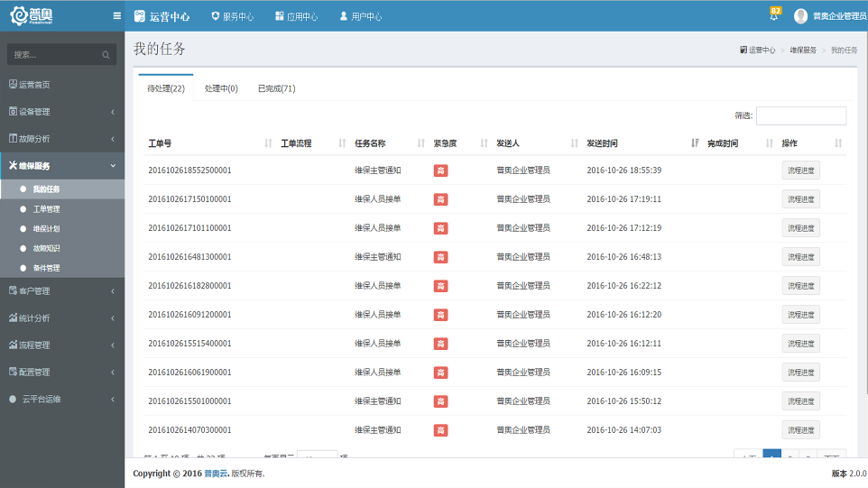Screen dimensions: 868x488
Task: Click 流程进度 for order 201610261606190001
Action: (x=801, y=373)
